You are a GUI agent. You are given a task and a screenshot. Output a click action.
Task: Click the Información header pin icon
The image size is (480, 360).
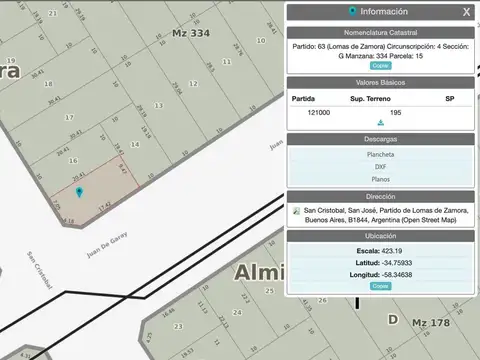click(x=352, y=11)
